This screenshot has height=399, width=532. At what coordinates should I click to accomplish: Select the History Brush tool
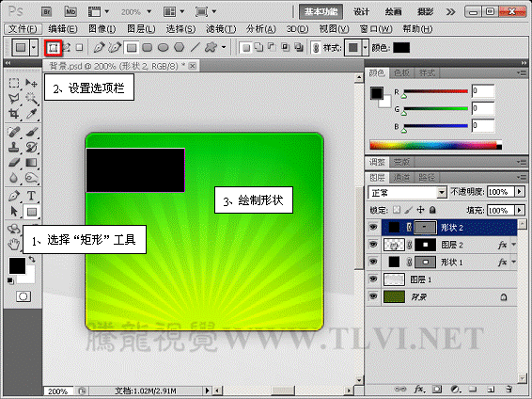pos(32,147)
